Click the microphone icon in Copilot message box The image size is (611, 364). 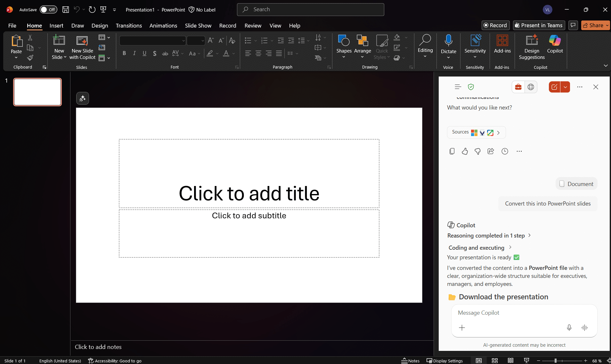[x=569, y=328]
